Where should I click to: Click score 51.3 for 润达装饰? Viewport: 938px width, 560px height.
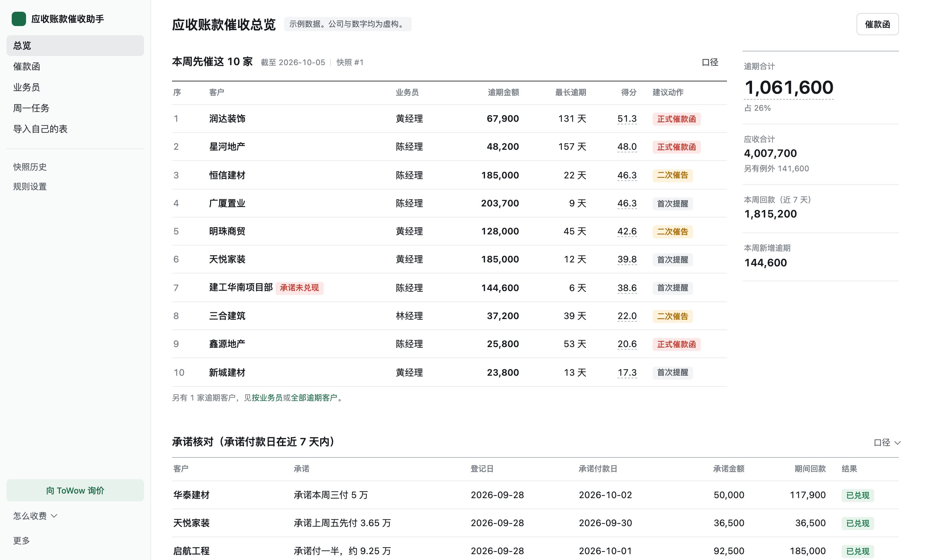tap(627, 119)
